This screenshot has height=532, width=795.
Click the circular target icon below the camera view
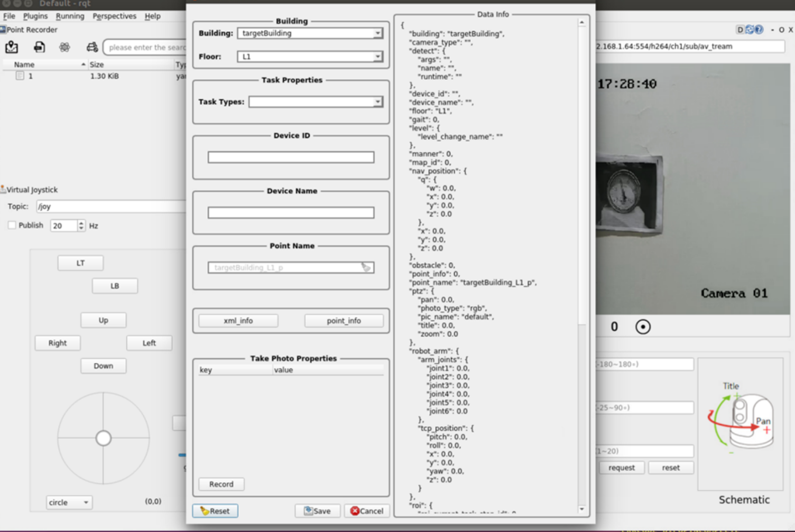pyautogui.click(x=643, y=327)
